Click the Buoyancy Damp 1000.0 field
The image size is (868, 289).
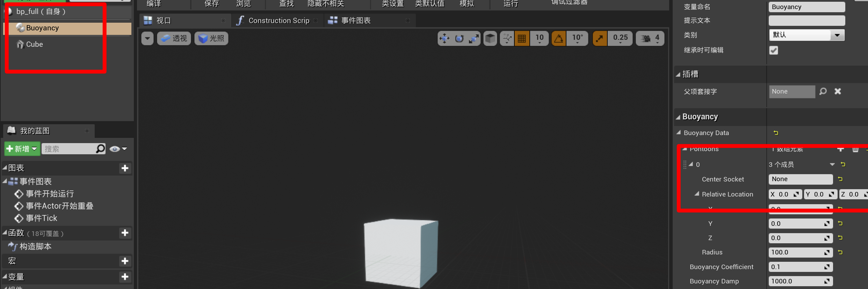click(801, 281)
